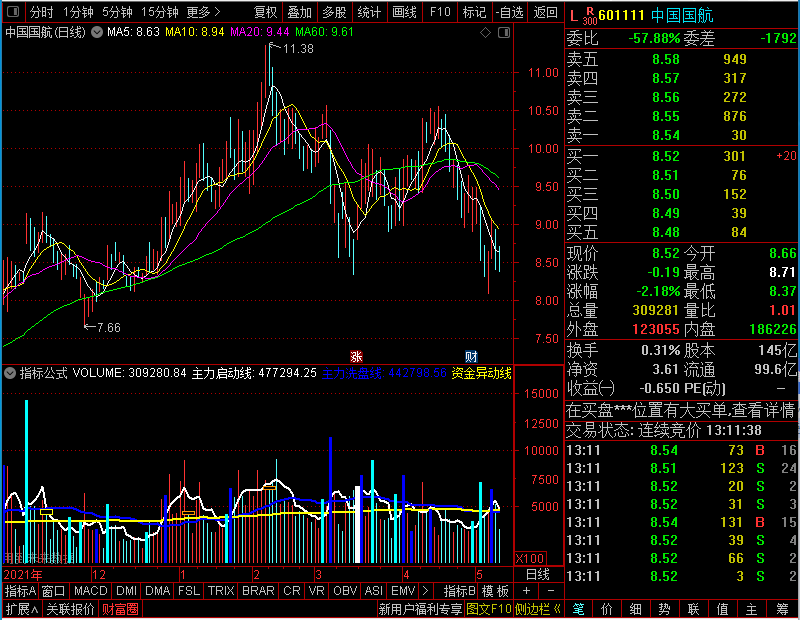Click the 叠加 overlay button
The height and width of the screenshot is (620, 800).
(x=299, y=12)
